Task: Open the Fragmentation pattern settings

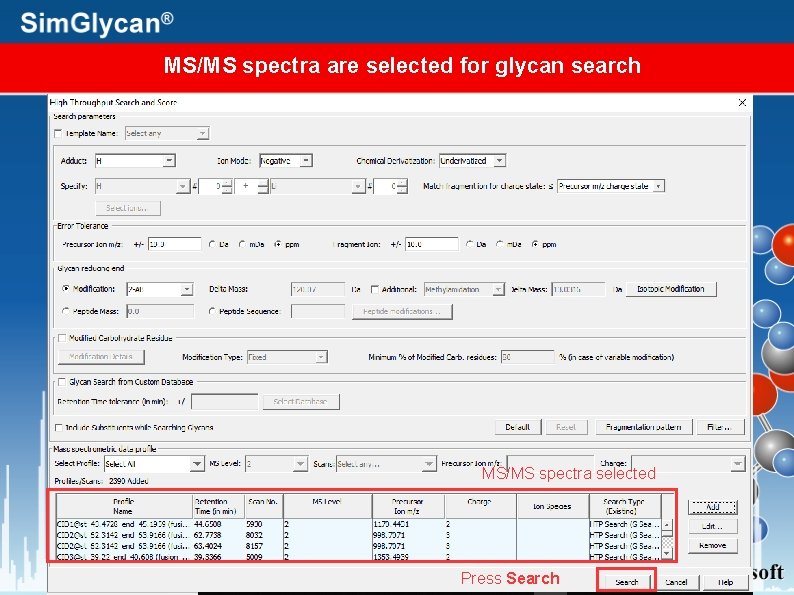Action: [643, 427]
